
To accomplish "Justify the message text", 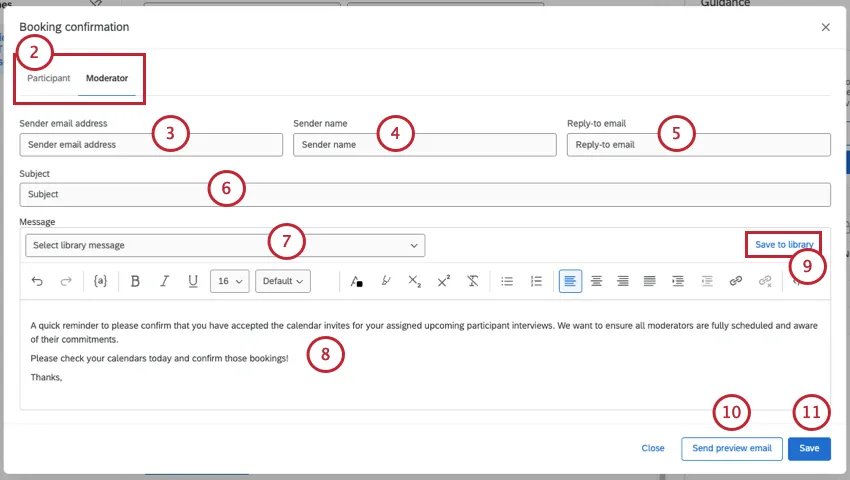I will tap(649, 281).
